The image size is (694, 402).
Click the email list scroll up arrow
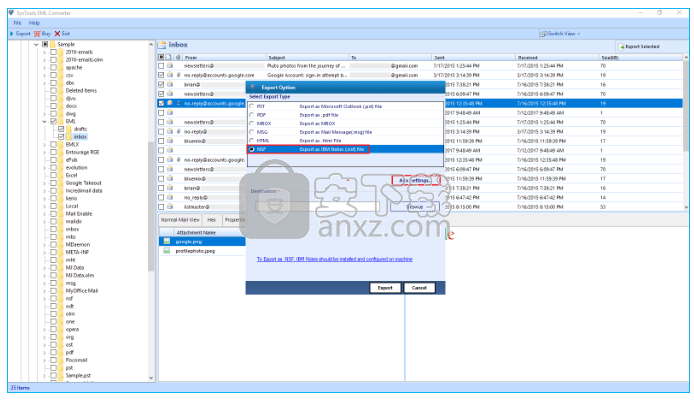[x=686, y=58]
